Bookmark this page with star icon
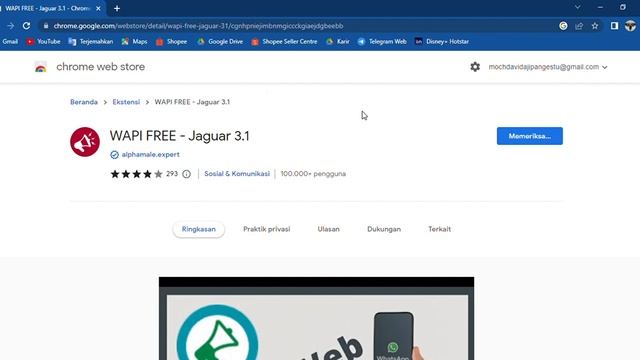640x360 pixels. 595,26
